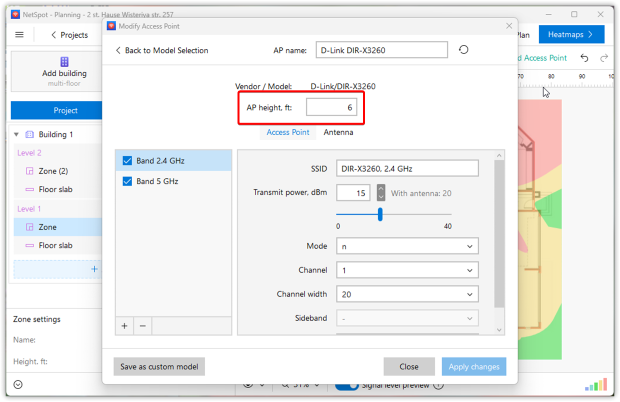Image resolution: width=620 pixels, height=402 pixels.
Task: Close the Modify Access Point dialog
Action: tap(509, 26)
